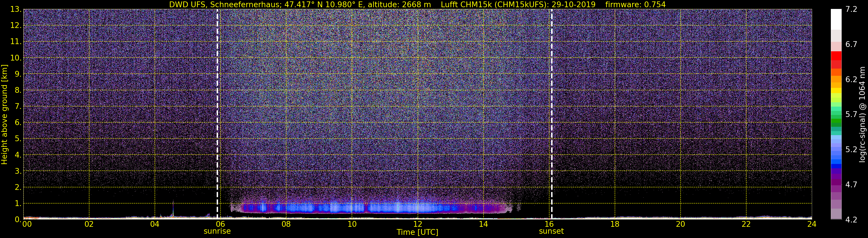Click the '16' time tick label
Viewport: 868px width, 238px height.
549,224
